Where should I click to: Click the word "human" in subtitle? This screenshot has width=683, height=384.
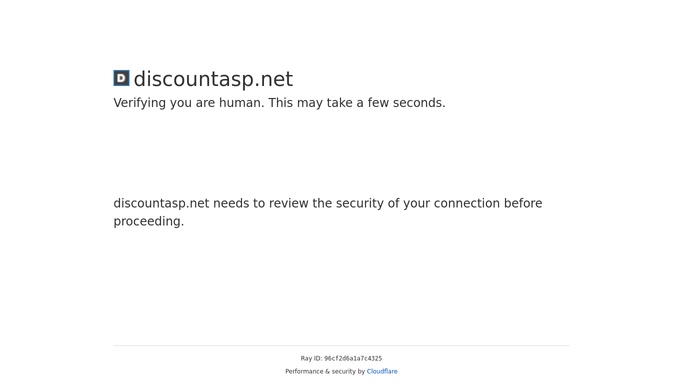click(240, 103)
